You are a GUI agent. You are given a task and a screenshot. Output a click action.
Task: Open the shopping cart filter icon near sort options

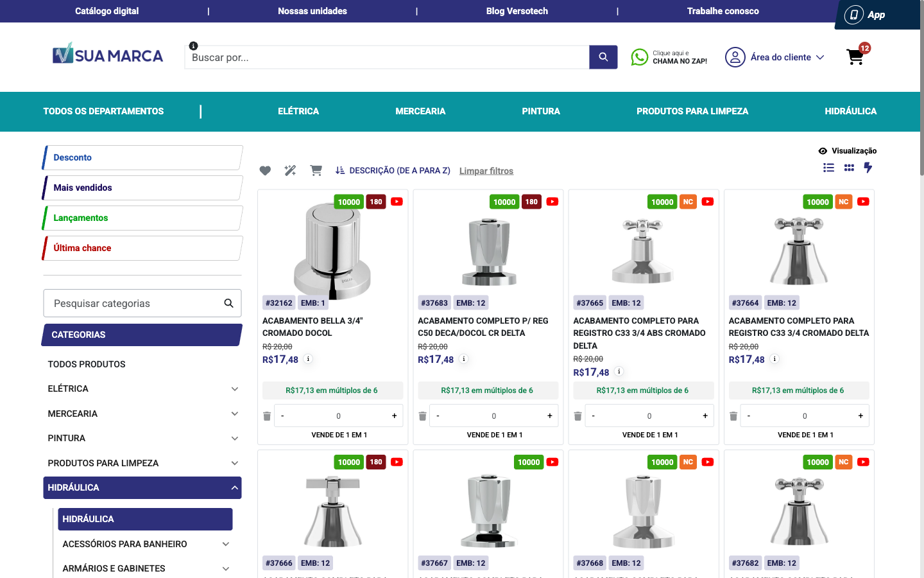(316, 170)
